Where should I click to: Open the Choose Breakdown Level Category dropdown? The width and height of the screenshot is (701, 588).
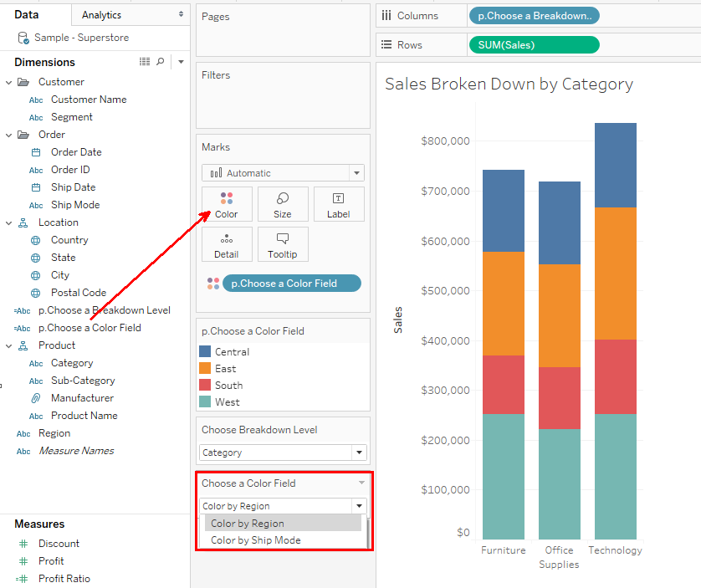coord(283,453)
